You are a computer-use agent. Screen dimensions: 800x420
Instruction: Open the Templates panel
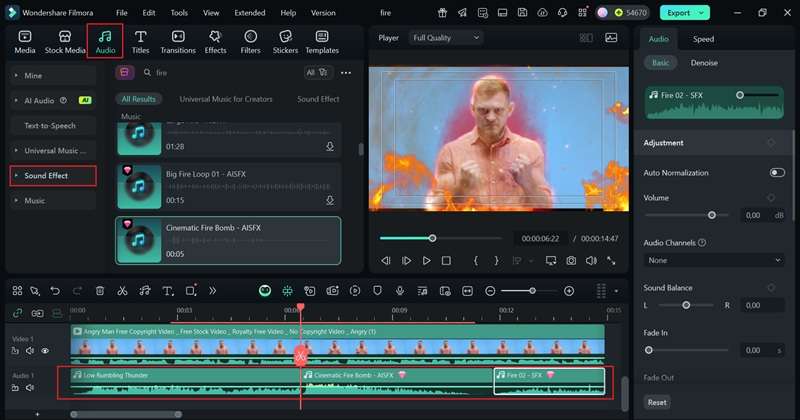322,42
